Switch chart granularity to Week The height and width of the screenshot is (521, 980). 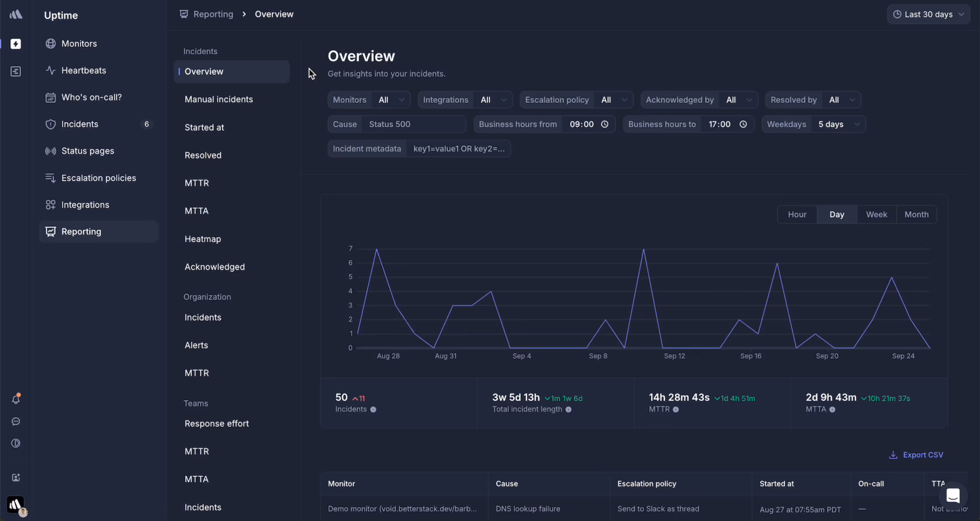(x=876, y=214)
